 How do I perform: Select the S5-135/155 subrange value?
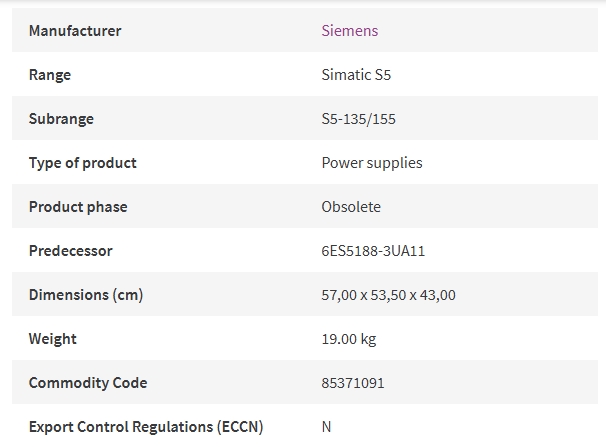click(358, 119)
